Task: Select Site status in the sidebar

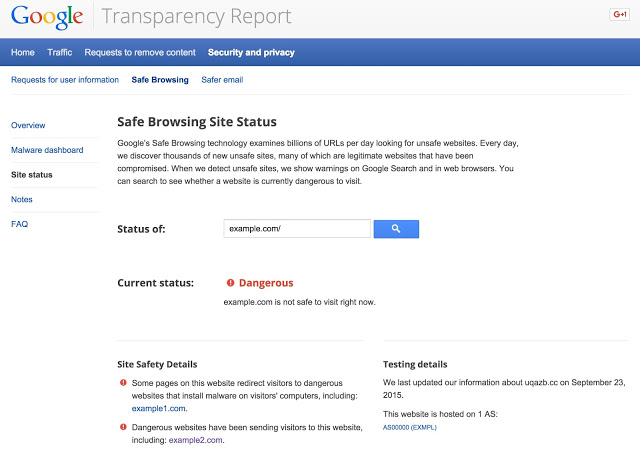Action: (32, 175)
